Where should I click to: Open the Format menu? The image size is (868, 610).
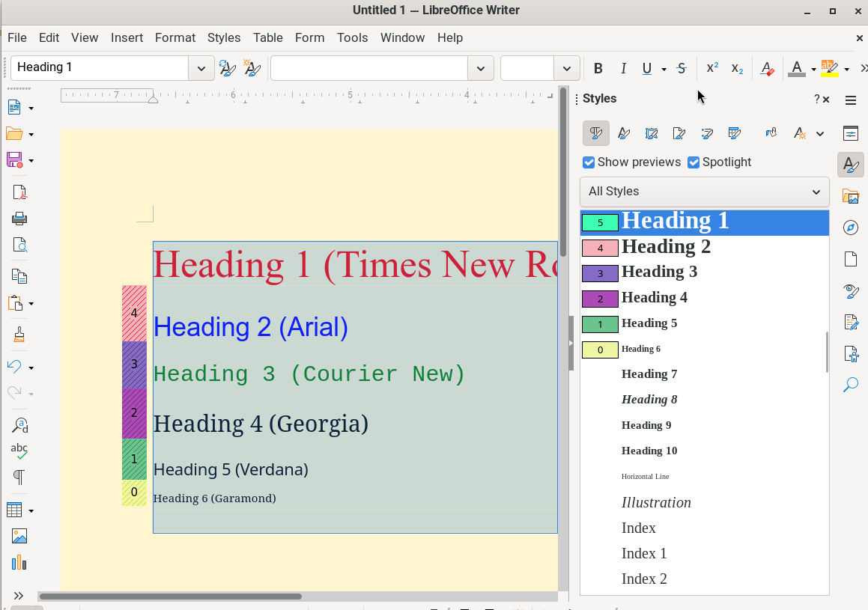174,37
